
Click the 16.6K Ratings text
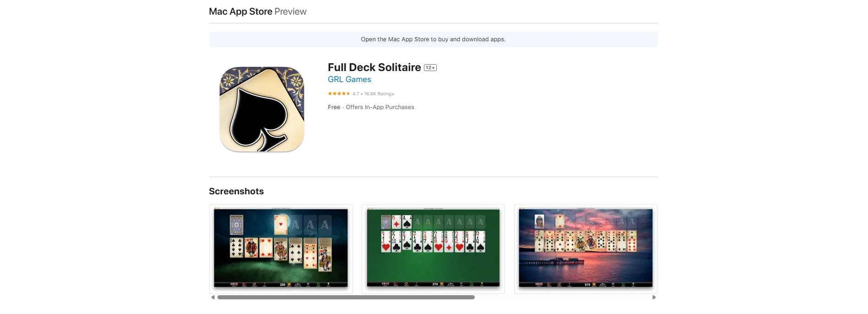(379, 94)
